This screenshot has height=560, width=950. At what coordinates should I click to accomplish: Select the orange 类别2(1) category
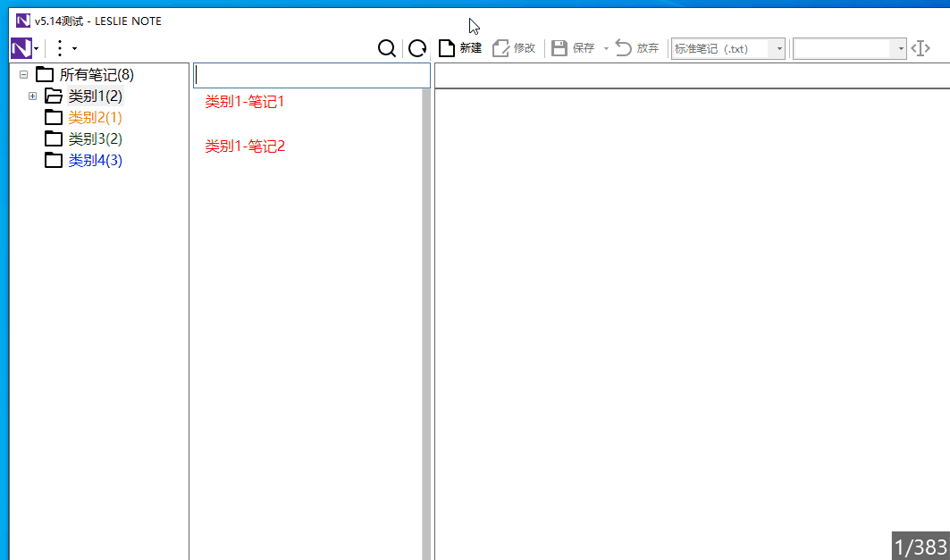(95, 118)
